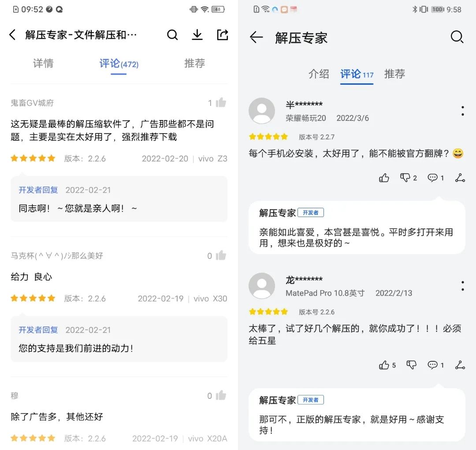Tap the share icon on 龙******* review
This screenshot has width=476, height=450.
(460, 365)
